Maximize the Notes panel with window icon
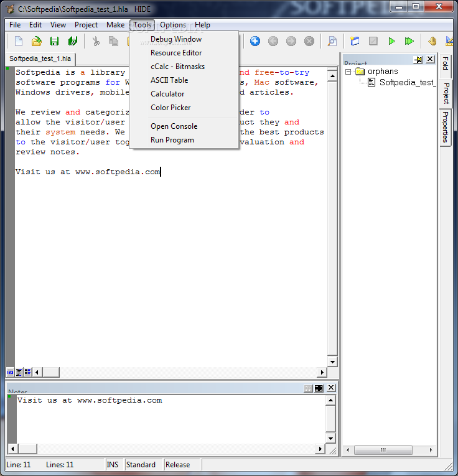 [319, 388]
